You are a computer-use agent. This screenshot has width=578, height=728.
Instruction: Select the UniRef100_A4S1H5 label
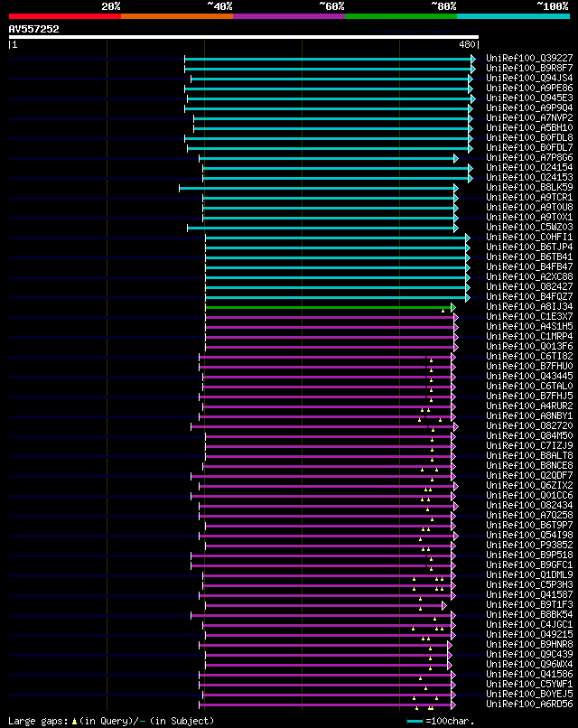529,327
